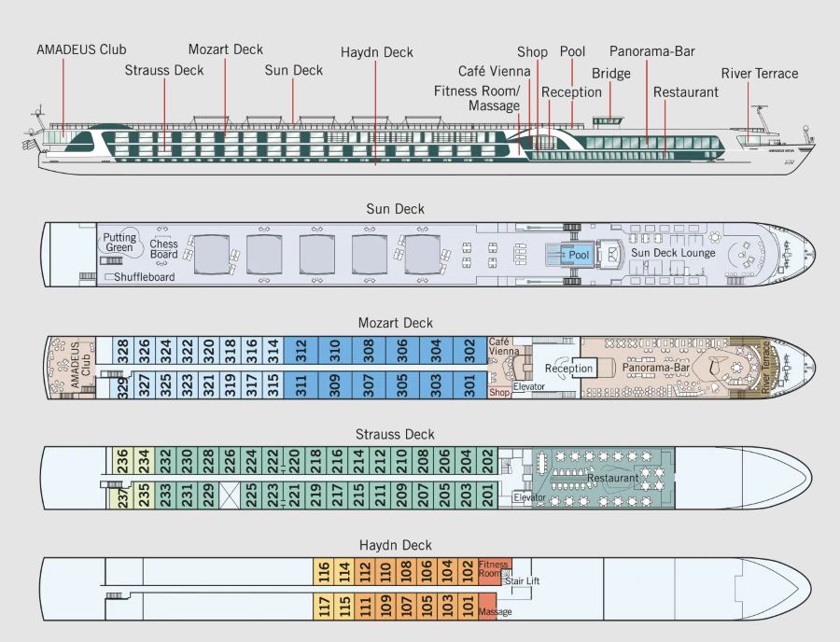Click the Shop on the Mozart Deck plan

click(498, 393)
